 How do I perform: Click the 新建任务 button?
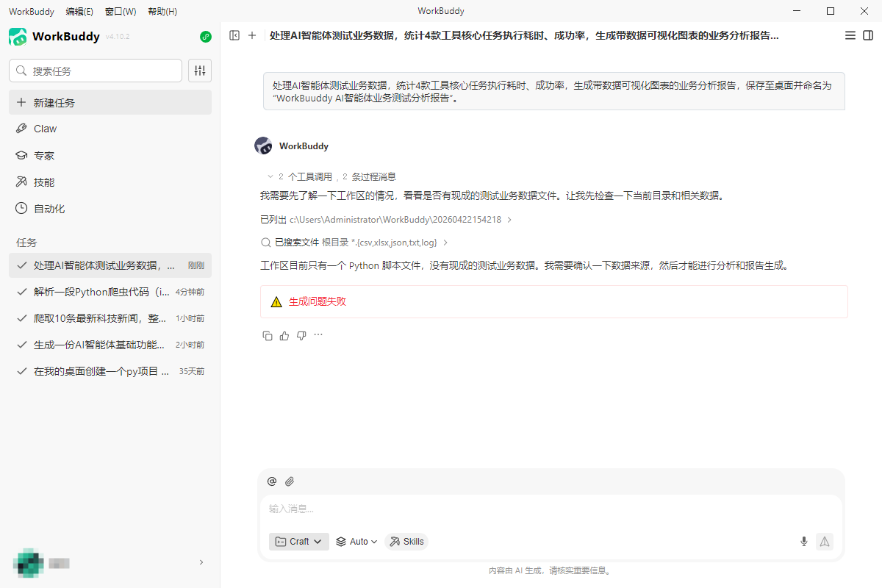tap(110, 102)
